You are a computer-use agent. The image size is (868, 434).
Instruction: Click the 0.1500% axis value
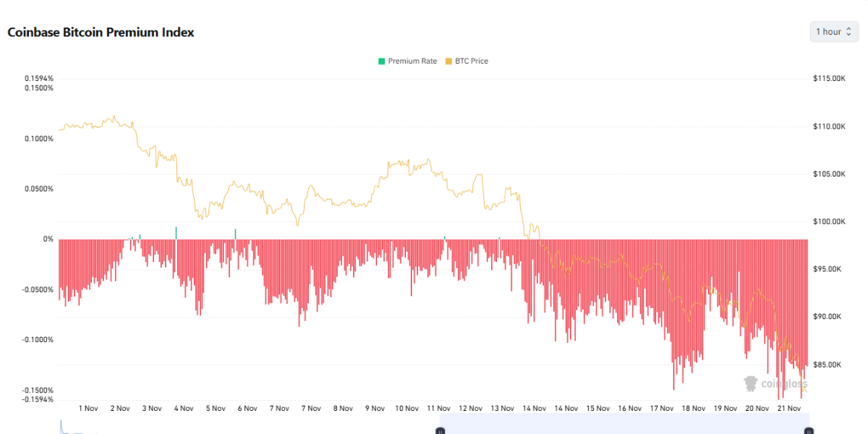coord(39,88)
